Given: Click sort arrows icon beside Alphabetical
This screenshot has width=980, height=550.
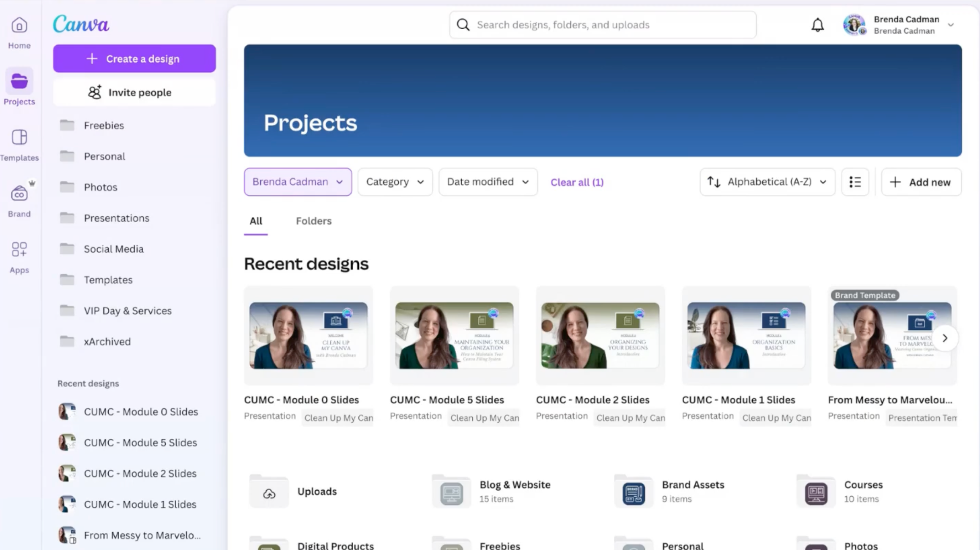Looking at the screenshot, I should (x=714, y=182).
